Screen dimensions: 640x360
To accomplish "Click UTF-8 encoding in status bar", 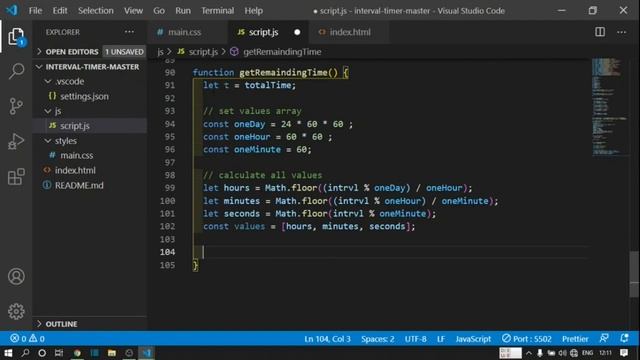I will pos(416,339).
